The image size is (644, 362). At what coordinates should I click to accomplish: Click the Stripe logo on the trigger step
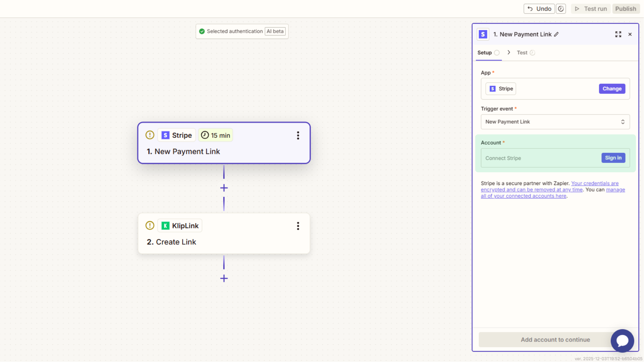click(166, 135)
